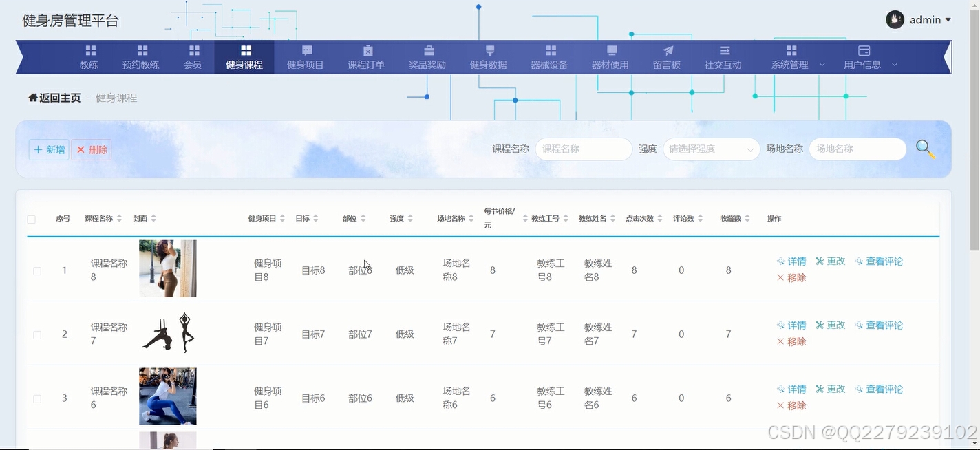Click the magnifier search icon
Image resolution: width=980 pixels, height=450 pixels.
pyautogui.click(x=925, y=149)
